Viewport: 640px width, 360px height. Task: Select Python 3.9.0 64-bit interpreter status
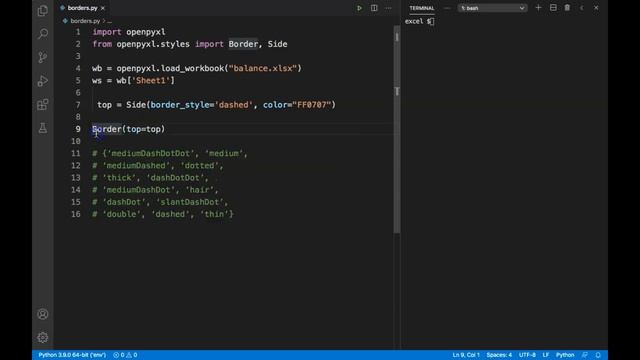tap(72, 355)
